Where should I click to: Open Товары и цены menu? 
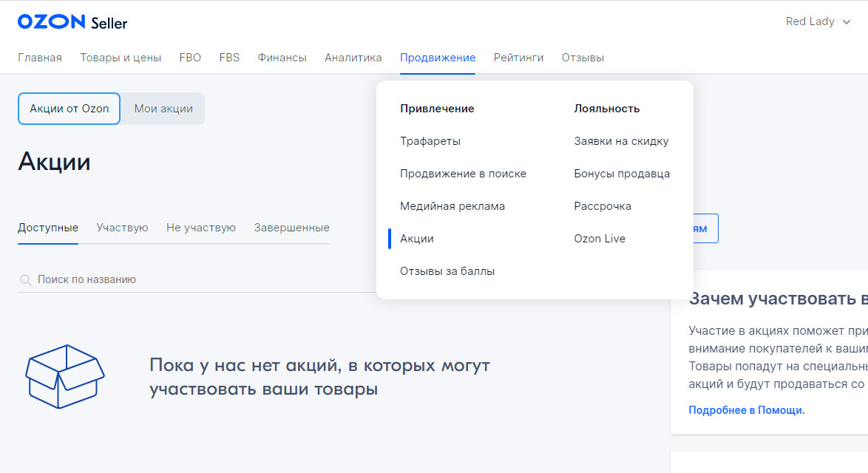click(x=121, y=58)
